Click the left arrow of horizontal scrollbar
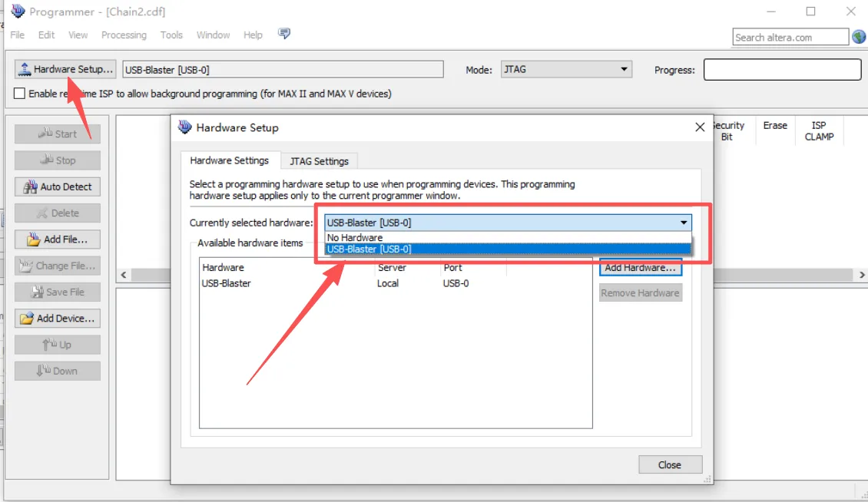 124,275
